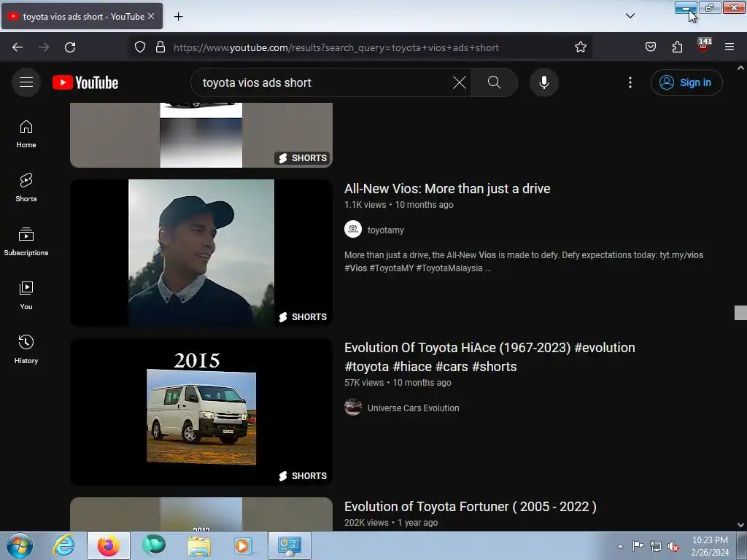The height and width of the screenshot is (560, 747).
Task: Open the toyotamy channel link
Action: (x=385, y=230)
